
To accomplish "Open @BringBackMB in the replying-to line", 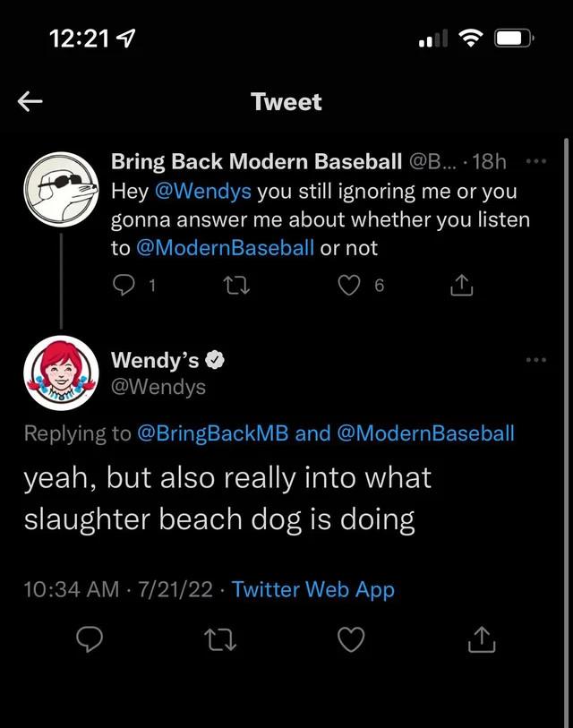I will [x=212, y=433].
